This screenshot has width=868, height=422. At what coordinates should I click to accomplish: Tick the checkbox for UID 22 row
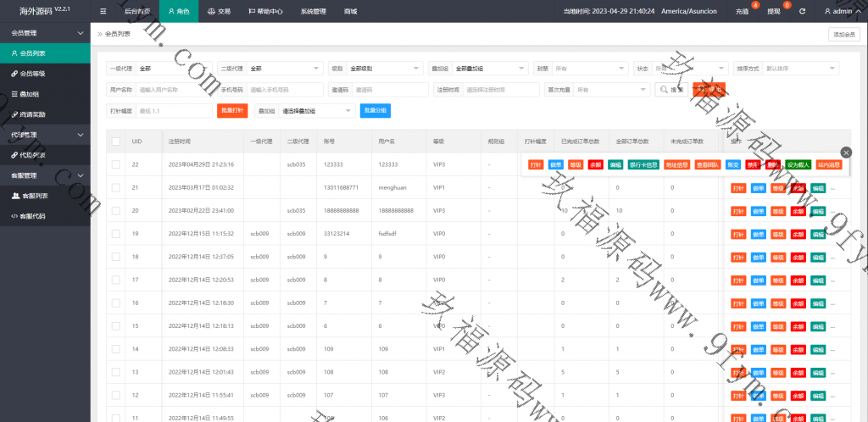[115, 164]
